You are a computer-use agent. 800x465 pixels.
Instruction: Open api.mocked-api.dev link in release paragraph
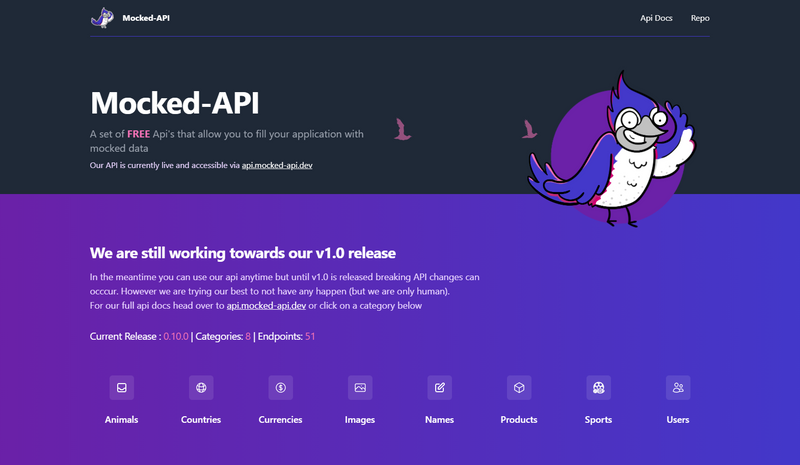click(x=266, y=306)
